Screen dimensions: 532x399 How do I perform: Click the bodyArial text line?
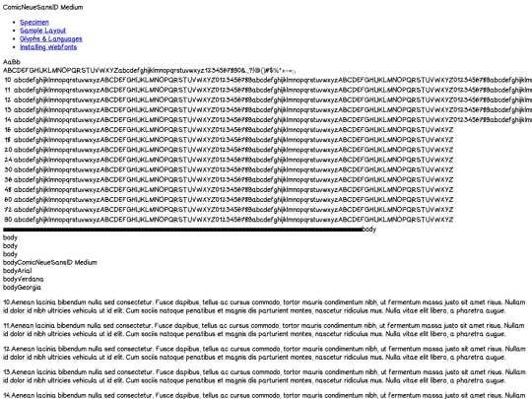click(18, 271)
